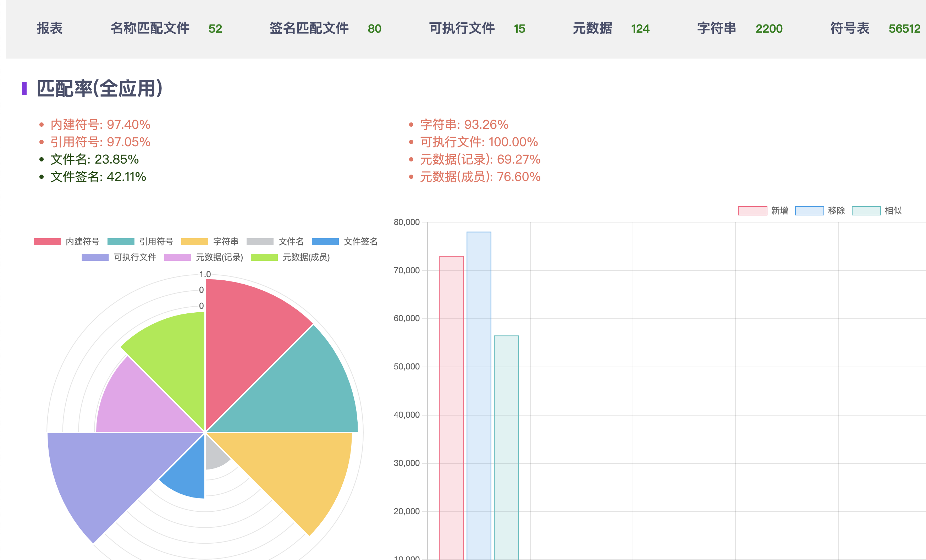Hide 文件签名 dataset via legend

tap(344, 242)
